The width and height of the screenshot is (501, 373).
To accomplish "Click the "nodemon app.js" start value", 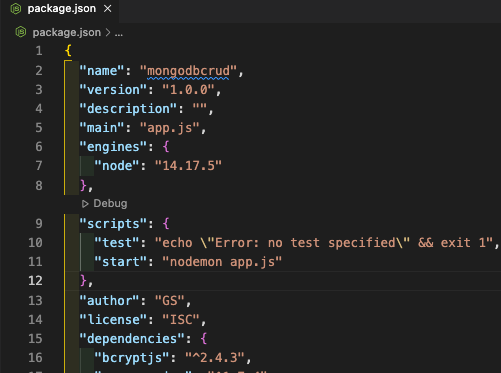I will click(x=222, y=262).
